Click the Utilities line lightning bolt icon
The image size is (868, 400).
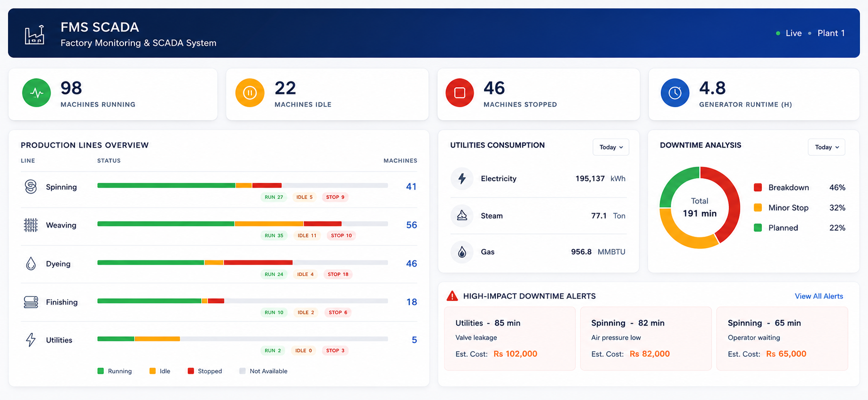(31, 339)
